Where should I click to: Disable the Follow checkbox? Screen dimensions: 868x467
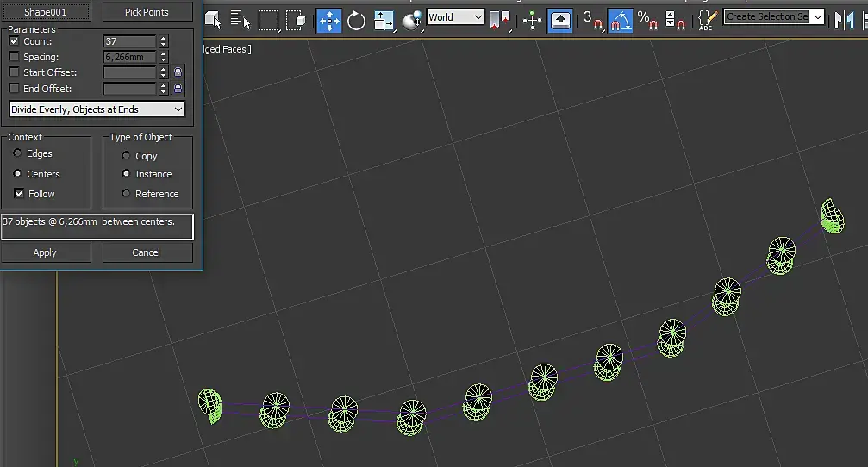pos(19,193)
